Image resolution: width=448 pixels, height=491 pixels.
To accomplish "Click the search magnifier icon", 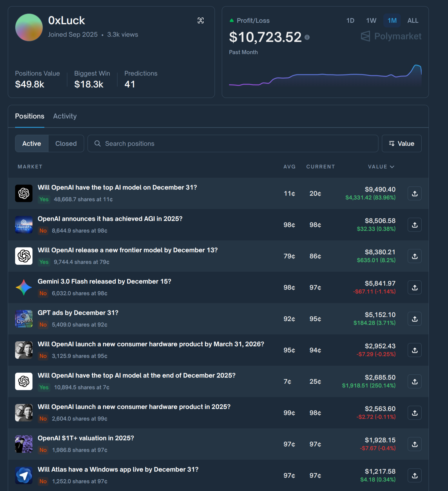I will pyautogui.click(x=98, y=144).
